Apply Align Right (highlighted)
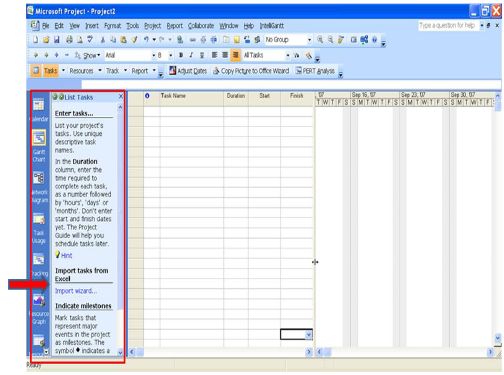This screenshot has height=375, width=504. (236, 55)
